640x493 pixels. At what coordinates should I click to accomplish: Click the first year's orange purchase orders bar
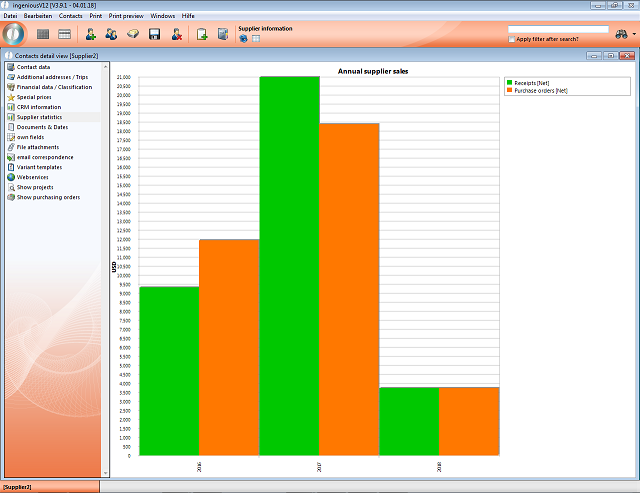[x=229, y=347]
